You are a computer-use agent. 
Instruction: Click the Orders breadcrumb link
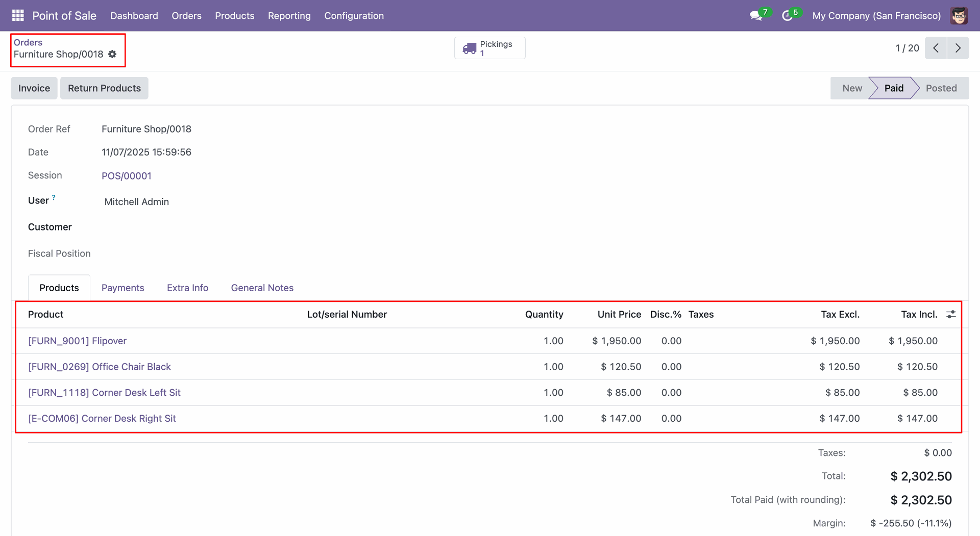click(28, 42)
